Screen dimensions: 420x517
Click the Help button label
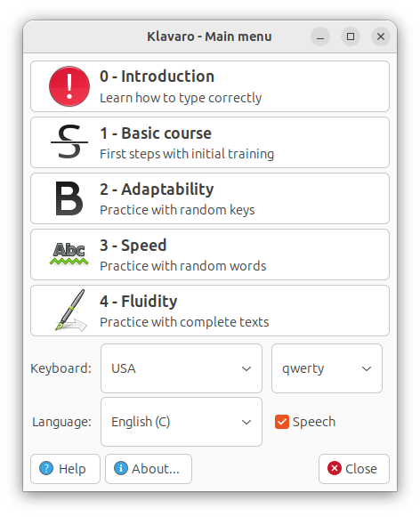[72, 469]
